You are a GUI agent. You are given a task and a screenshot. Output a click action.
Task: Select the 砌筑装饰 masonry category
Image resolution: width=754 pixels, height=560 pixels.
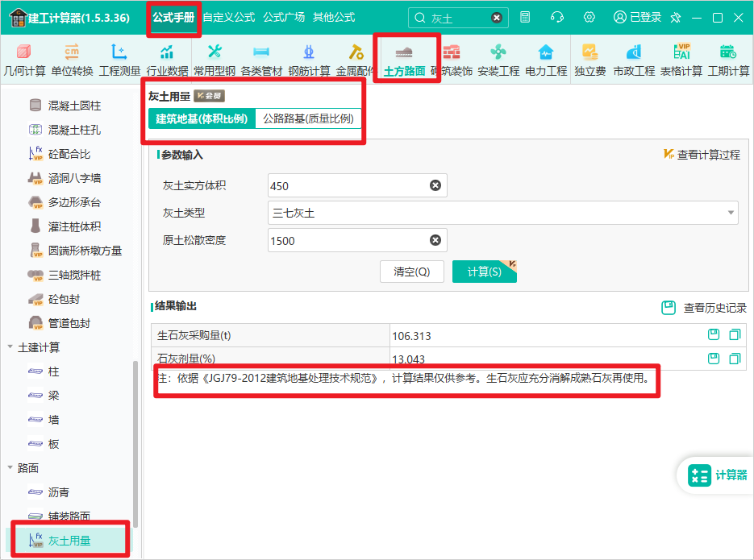pyautogui.click(x=452, y=60)
